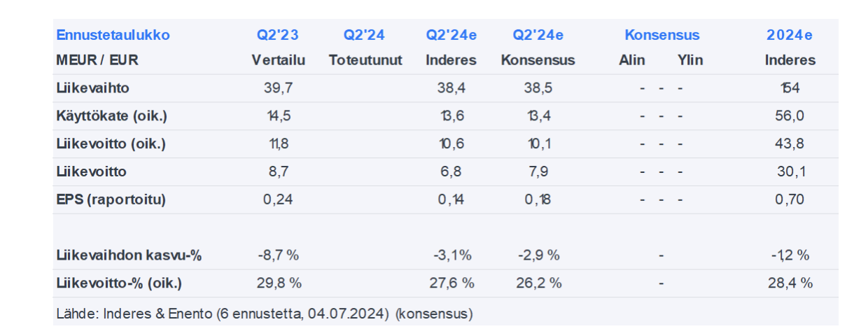The width and height of the screenshot is (868, 336).
Task: Select the 2024e Käyttökate value 56,0
Action: coord(790,116)
